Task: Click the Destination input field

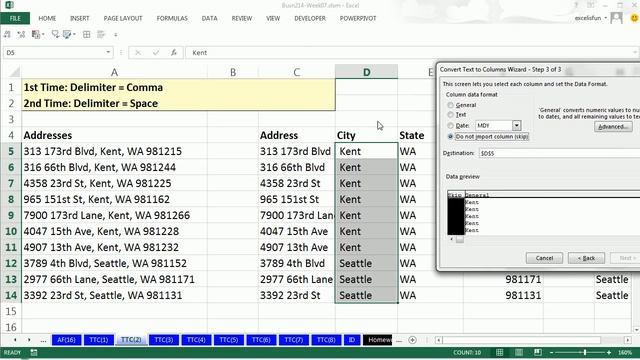Action: pos(559,153)
